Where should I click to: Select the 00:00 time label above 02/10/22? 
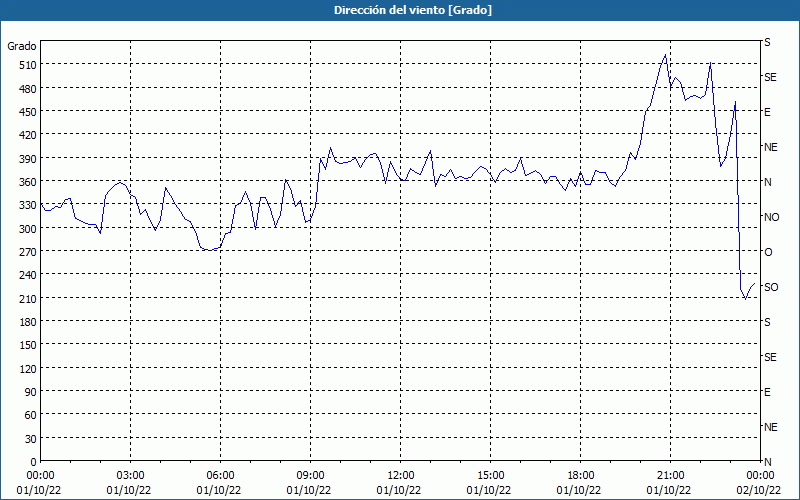point(760,476)
